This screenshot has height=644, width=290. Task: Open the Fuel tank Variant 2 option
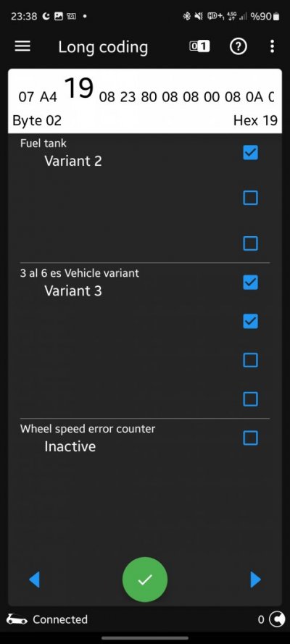(73, 161)
